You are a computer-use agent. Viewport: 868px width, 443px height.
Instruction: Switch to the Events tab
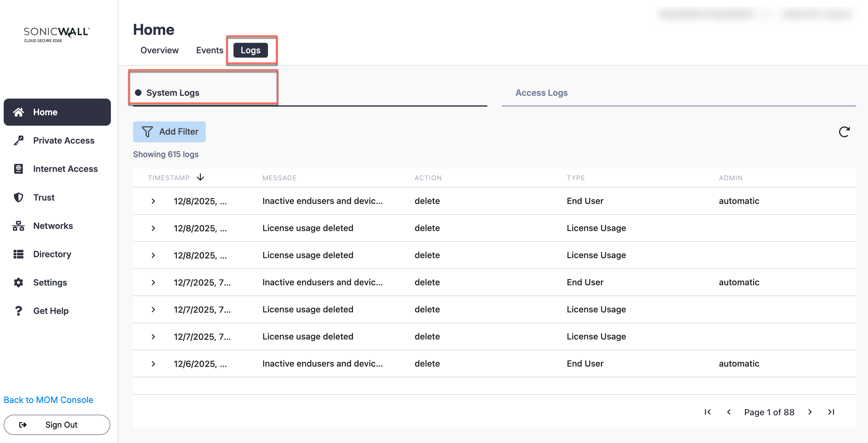click(209, 50)
